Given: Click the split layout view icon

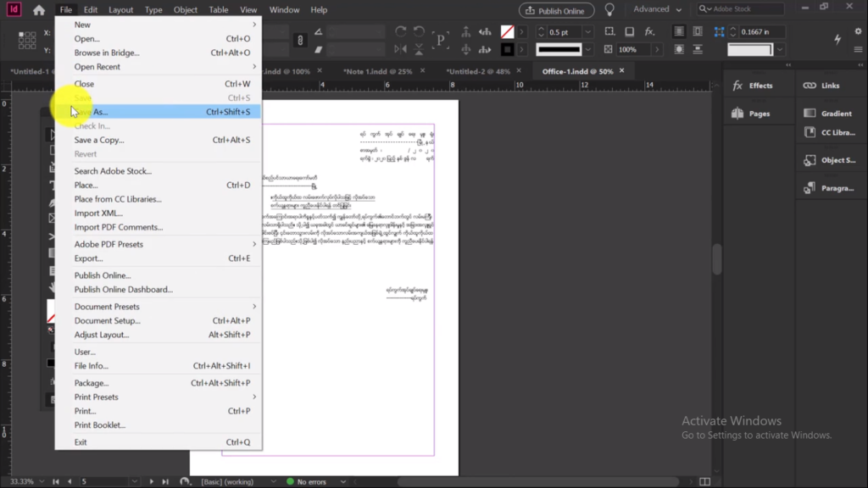Looking at the screenshot, I should [x=704, y=481].
